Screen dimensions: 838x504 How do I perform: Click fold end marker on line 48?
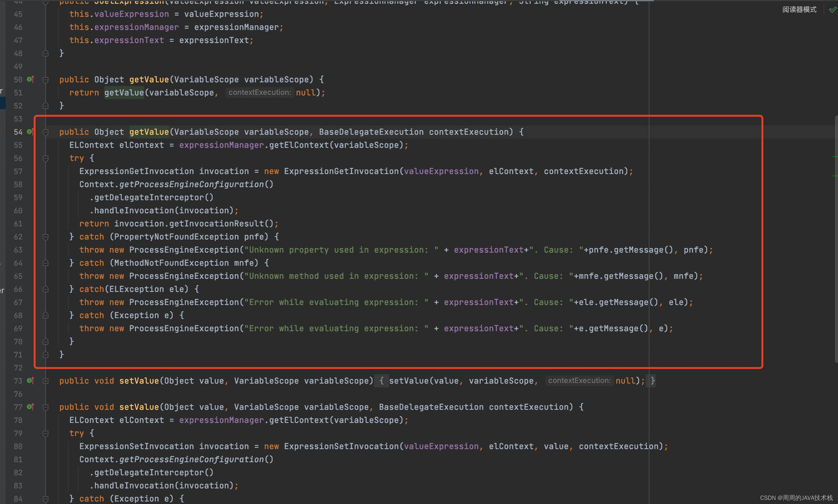coord(46,53)
